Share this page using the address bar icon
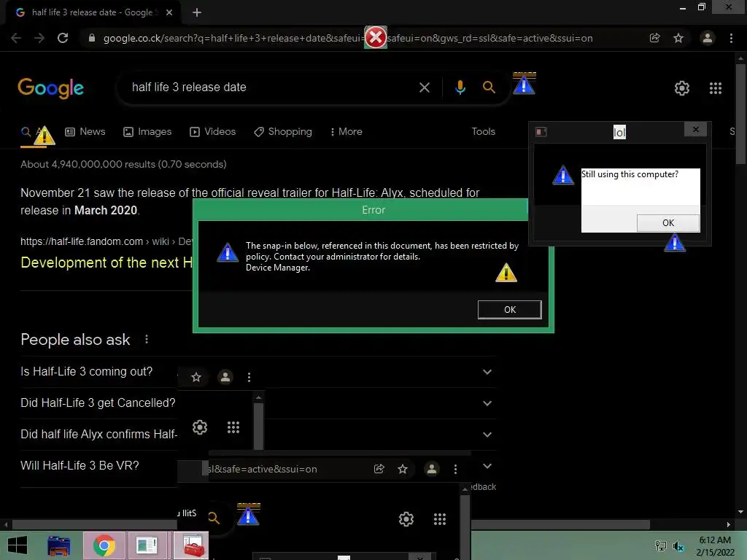The height and width of the screenshot is (560, 747). pyautogui.click(x=655, y=38)
